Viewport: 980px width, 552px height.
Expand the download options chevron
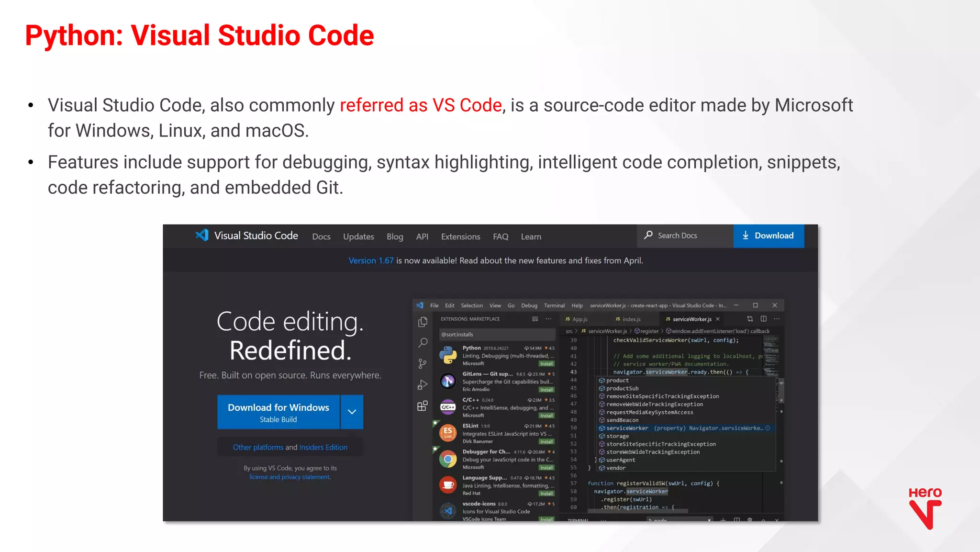point(352,412)
